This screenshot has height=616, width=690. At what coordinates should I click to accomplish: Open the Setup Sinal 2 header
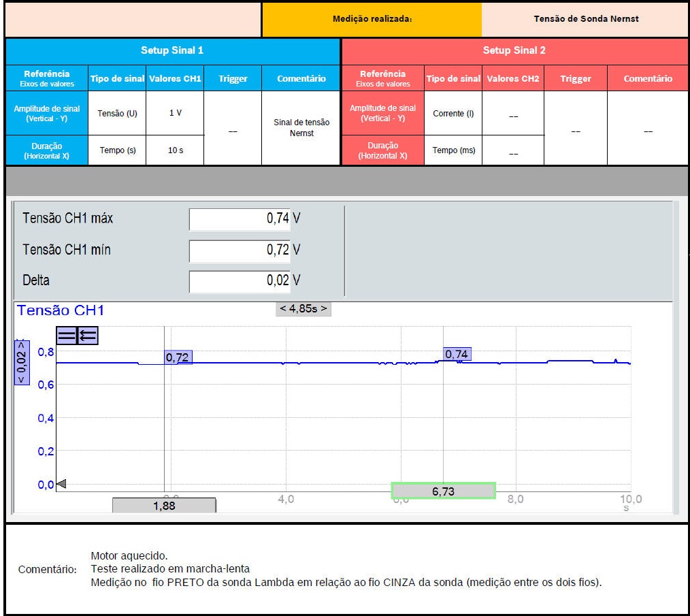tap(514, 50)
